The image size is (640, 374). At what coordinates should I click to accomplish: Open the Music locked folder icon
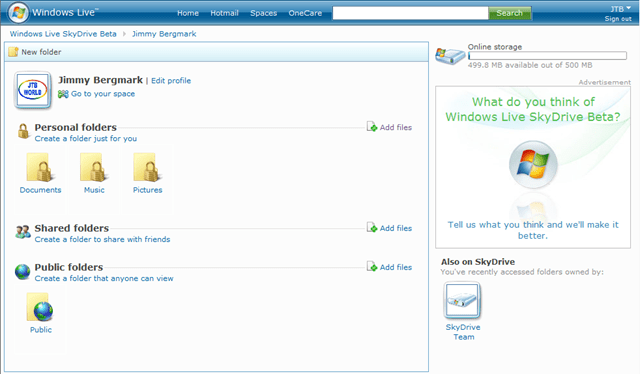(x=94, y=167)
